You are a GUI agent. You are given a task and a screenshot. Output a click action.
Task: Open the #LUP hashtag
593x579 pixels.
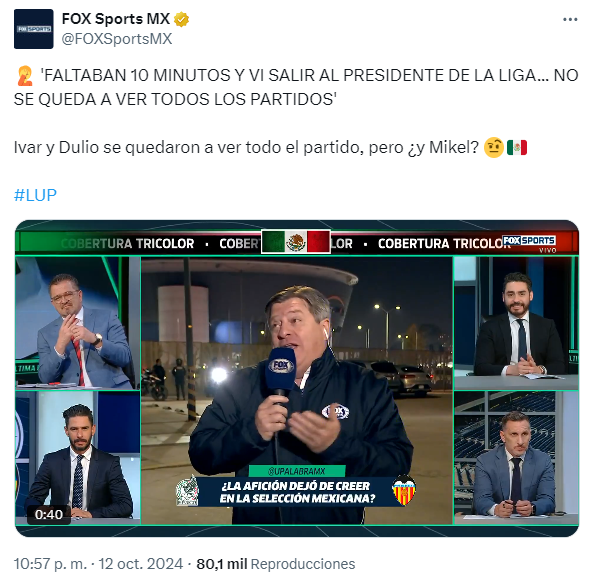pyautogui.click(x=35, y=195)
